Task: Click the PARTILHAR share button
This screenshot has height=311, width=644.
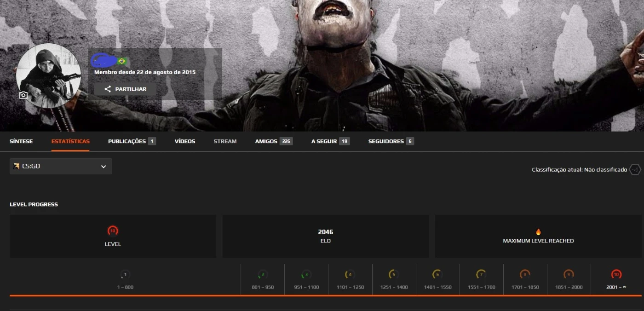Action: click(x=125, y=89)
